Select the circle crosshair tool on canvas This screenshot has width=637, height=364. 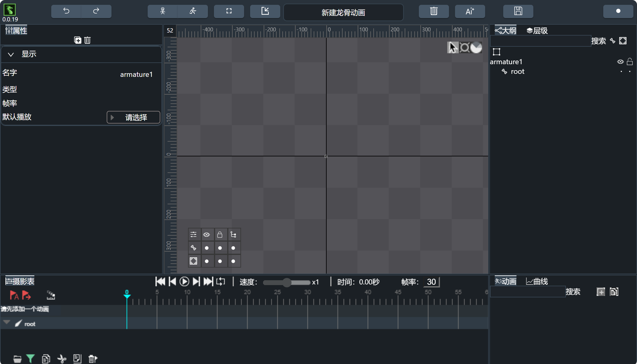coord(465,48)
